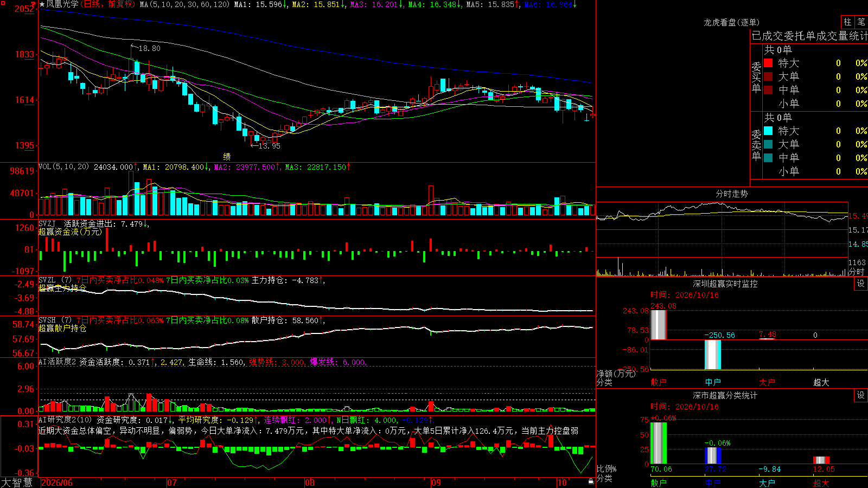This screenshot has width=868, height=488.
Task: Open 设 settings for 深市超赢分类统计
Action: click(861, 395)
